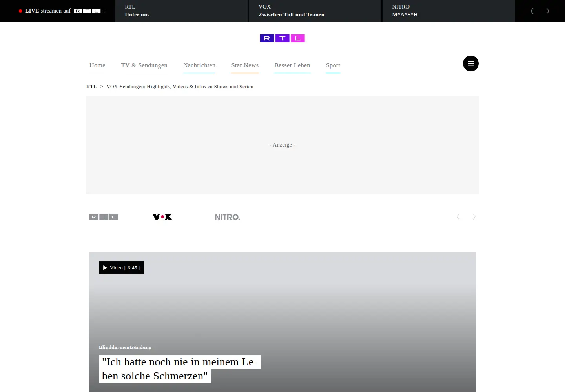Open LIVE streamen auf RTL+ link

pos(62,11)
